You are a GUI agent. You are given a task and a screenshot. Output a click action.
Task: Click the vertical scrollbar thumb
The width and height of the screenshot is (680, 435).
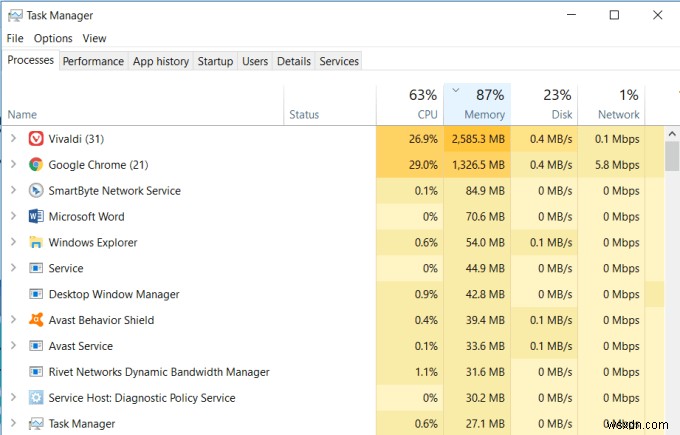pyautogui.click(x=672, y=155)
